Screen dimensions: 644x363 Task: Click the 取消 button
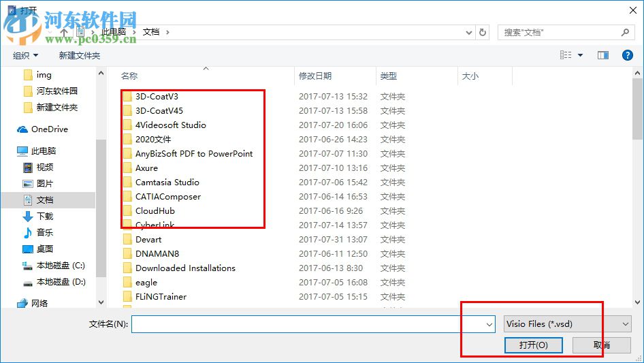pyautogui.click(x=602, y=345)
